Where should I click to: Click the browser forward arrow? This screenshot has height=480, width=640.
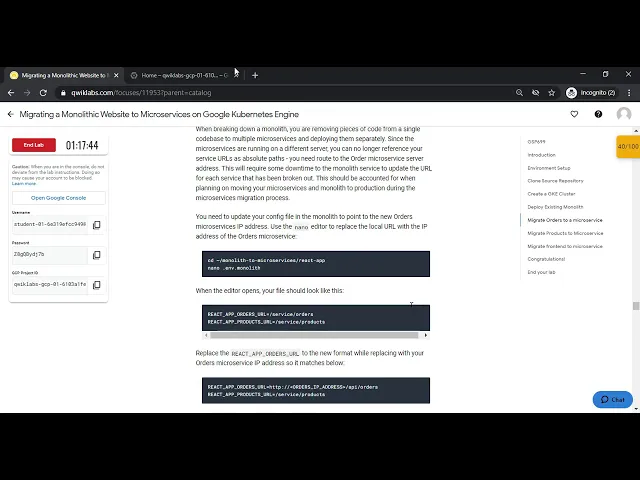pyautogui.click(x=27, y=93)
